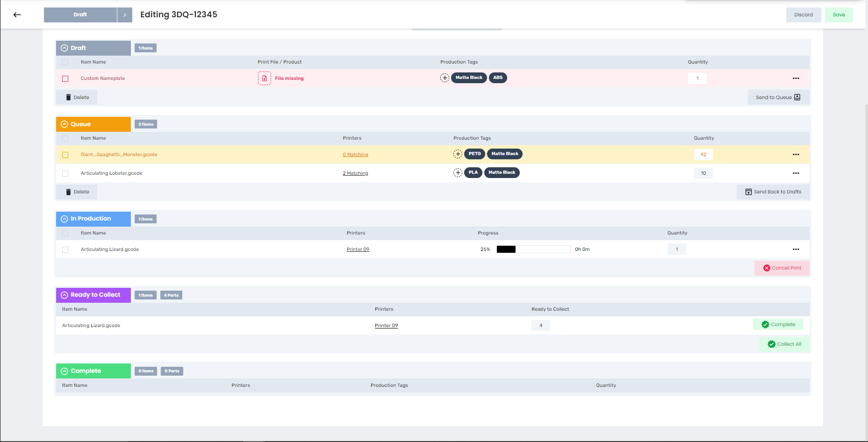
Task: Select all items in the Queue section
Action: (65, 138)
